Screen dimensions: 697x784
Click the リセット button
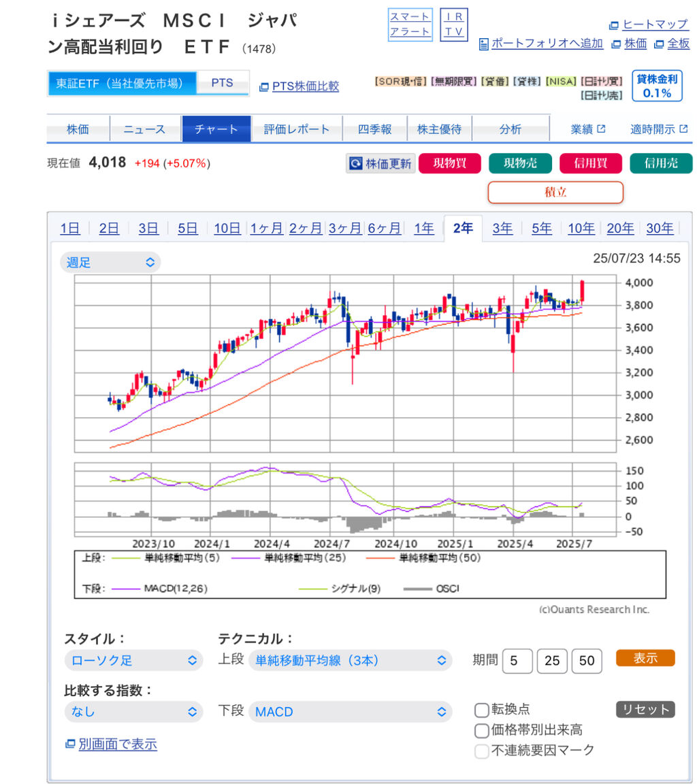pos(645,710)
